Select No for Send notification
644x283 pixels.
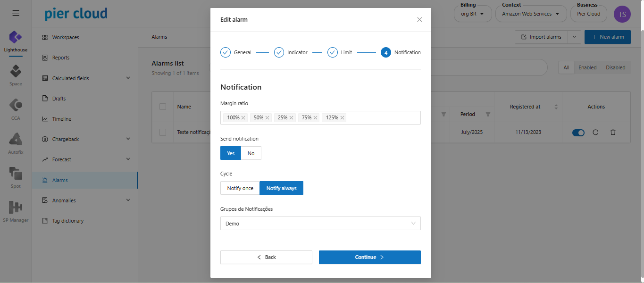(251, 153)
